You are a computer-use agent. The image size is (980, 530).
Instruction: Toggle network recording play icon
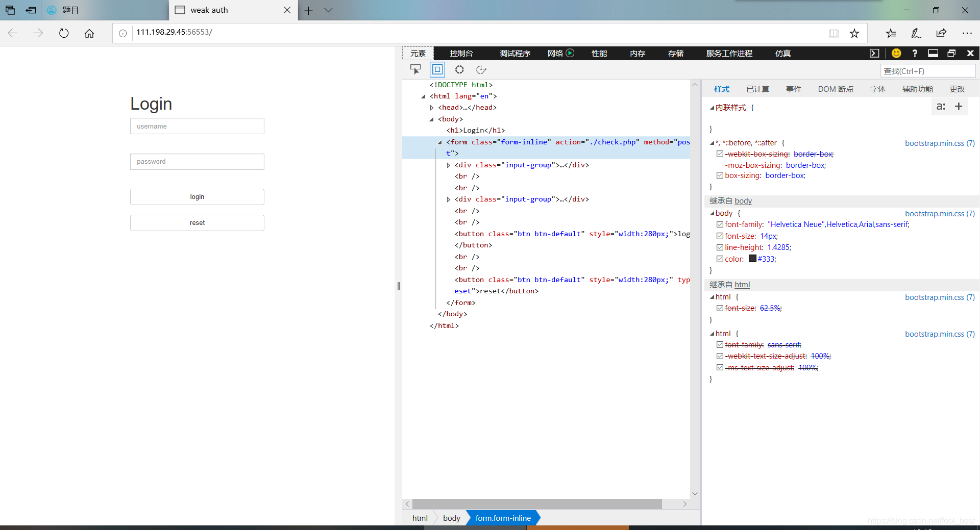(570, 53)
